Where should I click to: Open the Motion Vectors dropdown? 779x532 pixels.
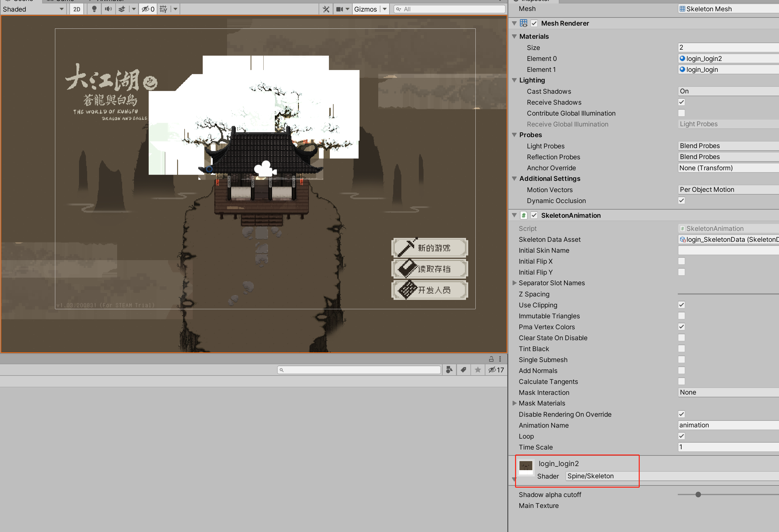[x=728, y=189]
